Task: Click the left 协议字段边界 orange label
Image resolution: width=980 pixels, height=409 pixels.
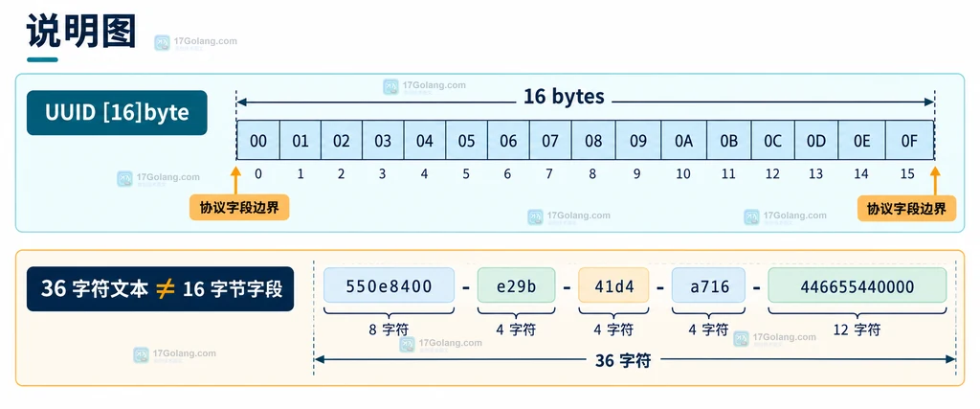Action: 239,208
